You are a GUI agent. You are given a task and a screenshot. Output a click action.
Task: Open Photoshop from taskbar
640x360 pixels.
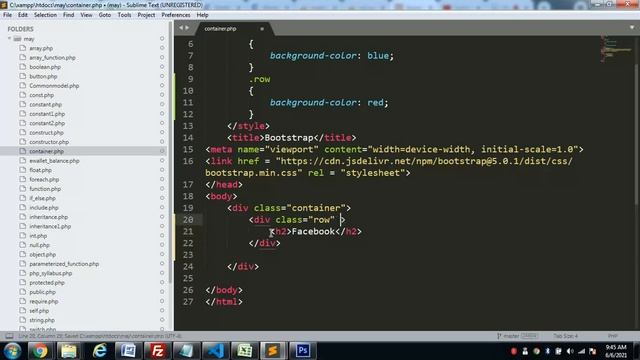point(302,351)
